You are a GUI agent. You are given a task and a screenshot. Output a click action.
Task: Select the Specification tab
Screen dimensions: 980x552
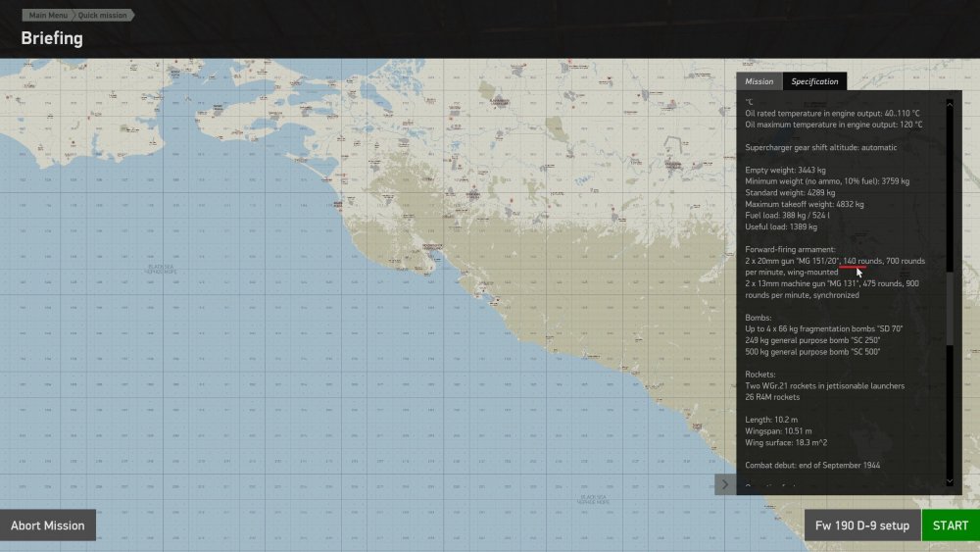pyautogui.click(x=814, y=81)
